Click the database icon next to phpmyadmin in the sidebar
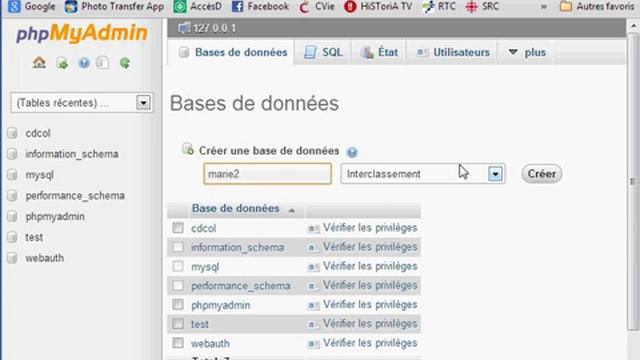The image size is (640, 360). (13, 216)
